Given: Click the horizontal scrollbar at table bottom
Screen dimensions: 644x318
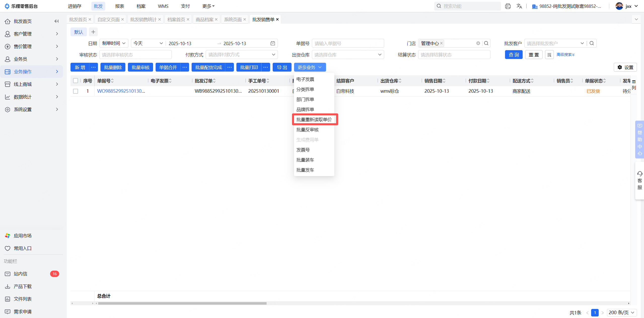Looking at the screenshot, I should pyautogui.click(x=182, y=303).
